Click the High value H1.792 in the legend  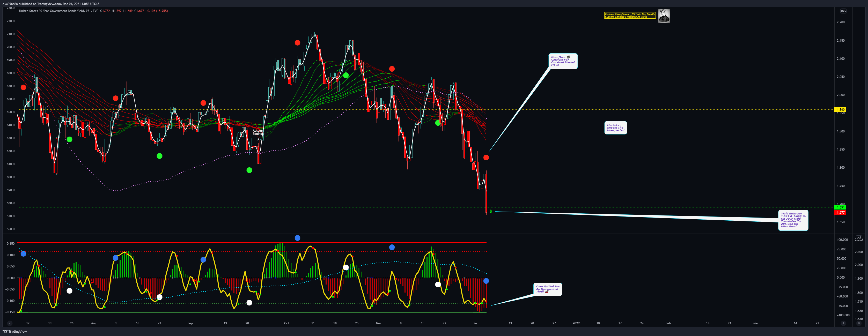click(x=116, y=11)
